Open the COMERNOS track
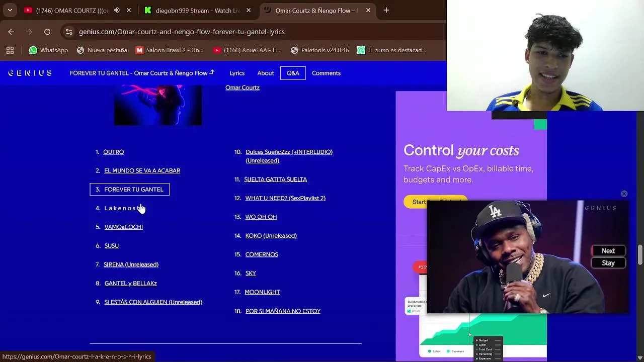644x362 pixels. click(262, 254)
